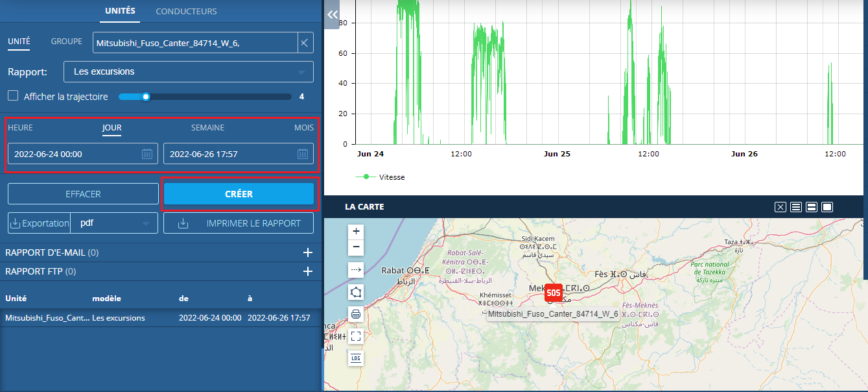868x392 pixels.
Task: Click the red SOS vehicle marker
Action: click(x=553, y=293)
